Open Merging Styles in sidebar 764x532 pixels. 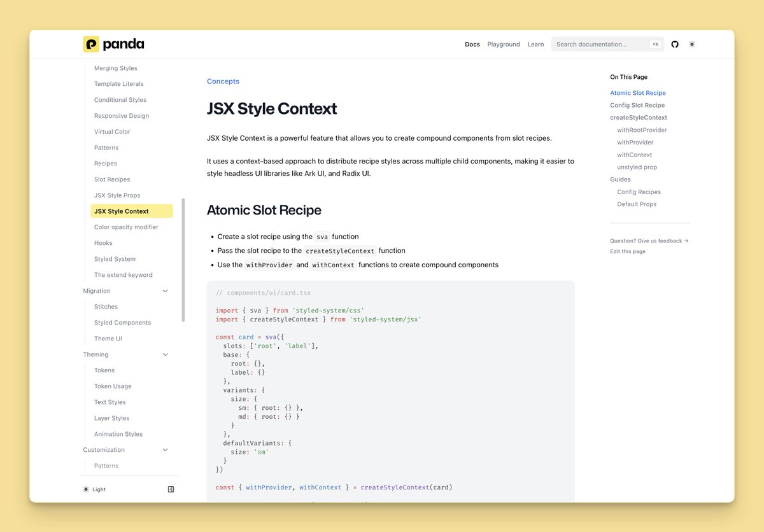pyautogui.click(x=116, y=68)
